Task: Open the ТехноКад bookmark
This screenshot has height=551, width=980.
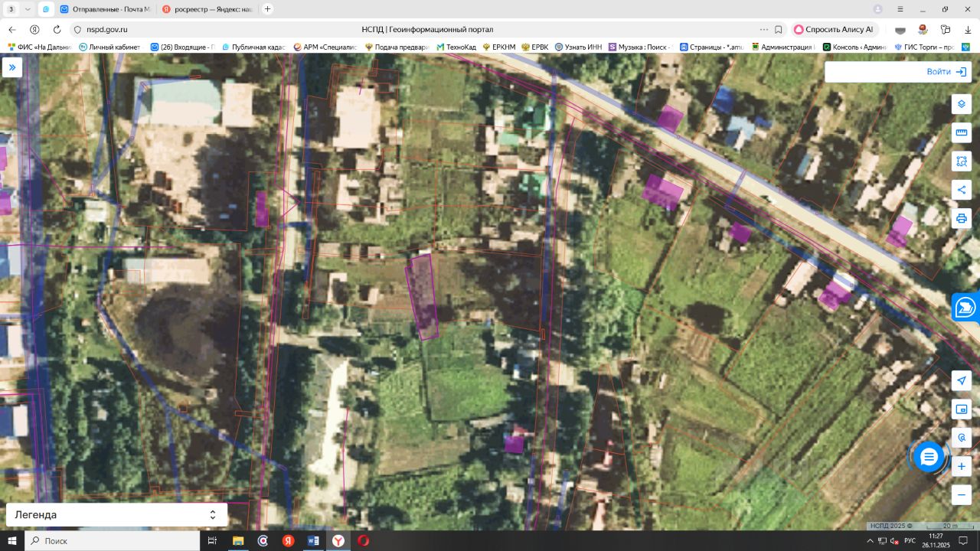Action: click(456, 47)
